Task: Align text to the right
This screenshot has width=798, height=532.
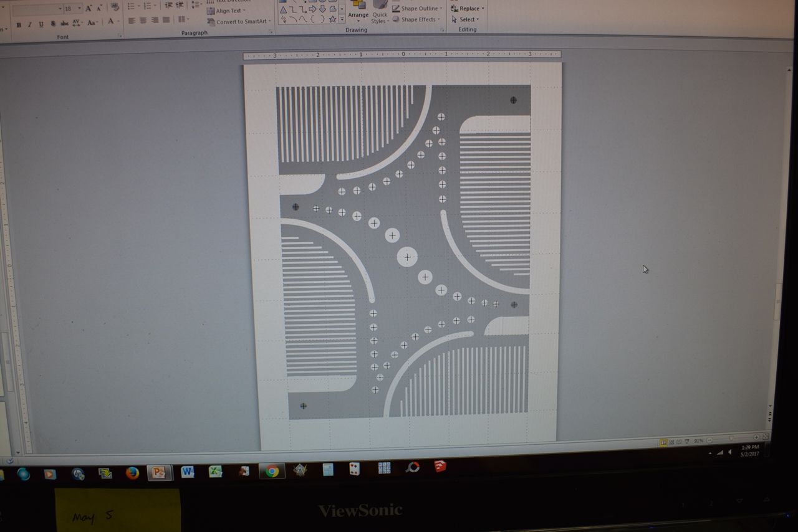Action: (155, 20)
